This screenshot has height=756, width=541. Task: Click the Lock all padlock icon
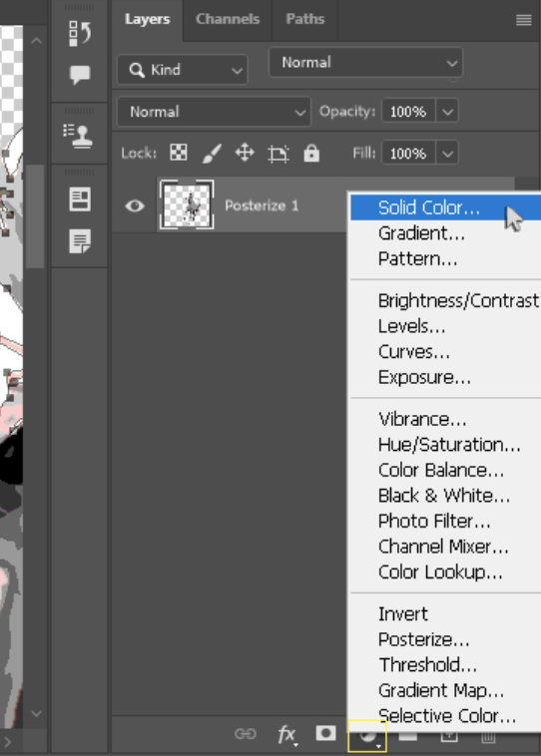point(311,153)
